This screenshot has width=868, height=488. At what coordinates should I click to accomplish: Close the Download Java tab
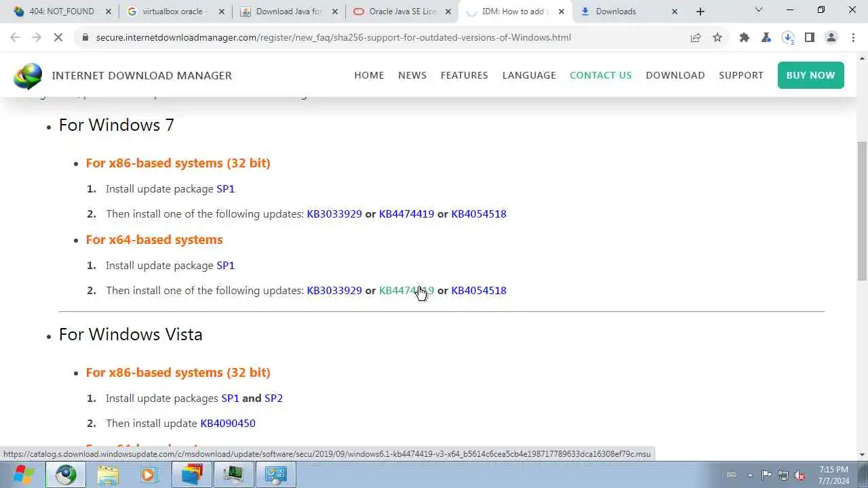pos(335,12)
